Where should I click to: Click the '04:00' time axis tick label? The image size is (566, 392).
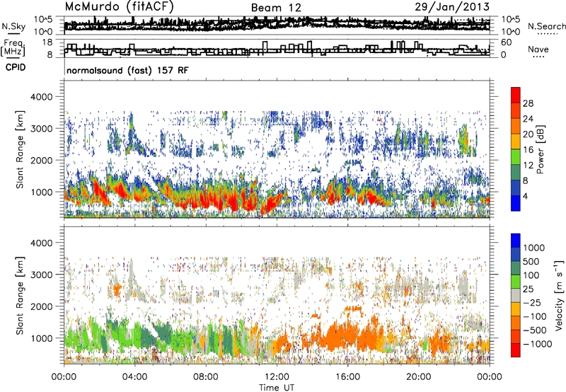134,377
